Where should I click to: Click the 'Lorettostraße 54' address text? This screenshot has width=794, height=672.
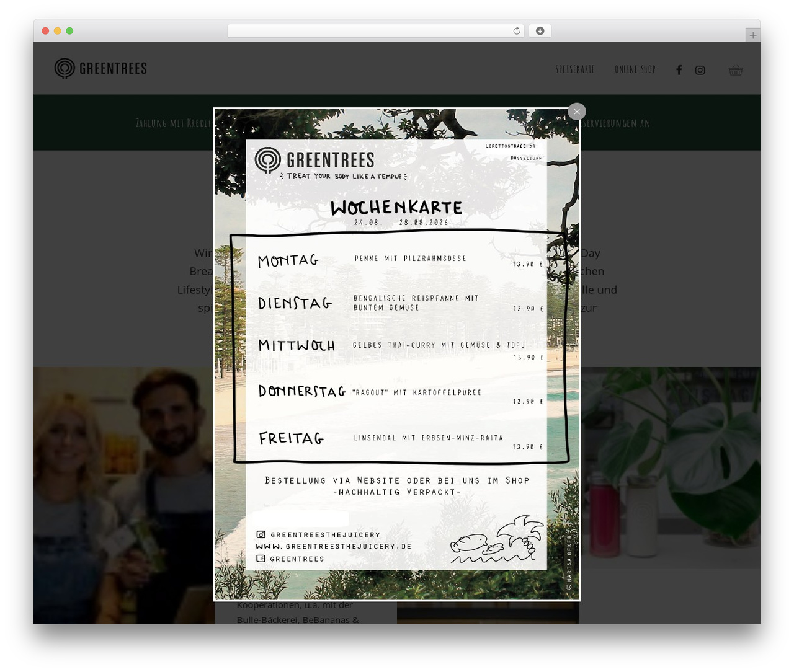pyautogui.click(x=511, y=146)
